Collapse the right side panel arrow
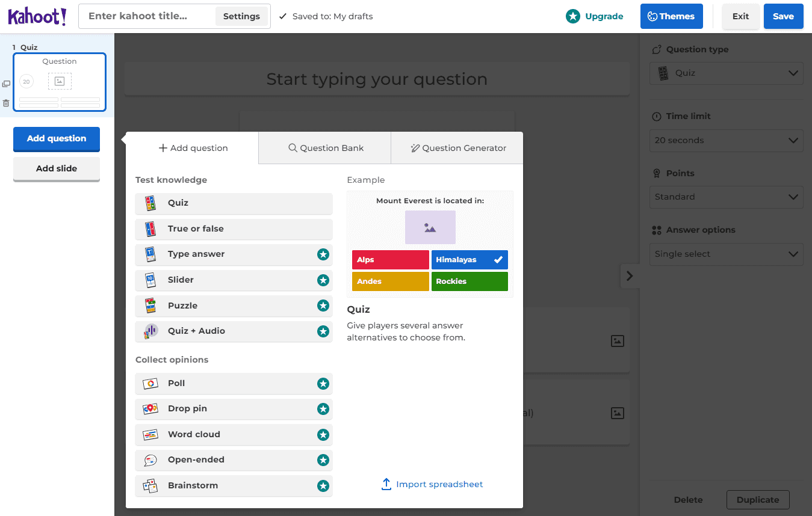812x516 pixels. coord(630,275)
